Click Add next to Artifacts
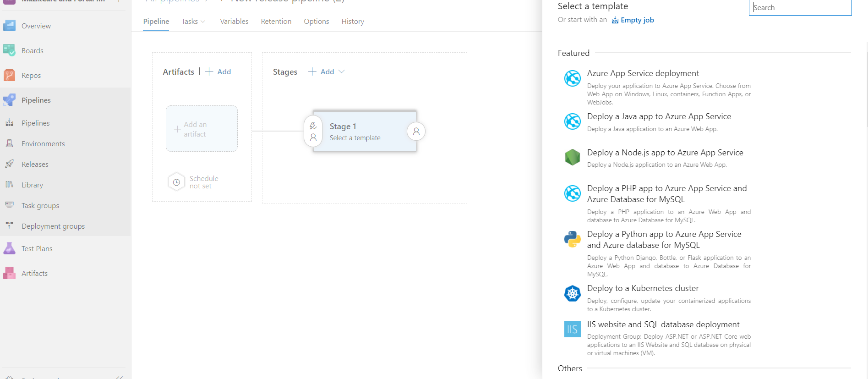Viewport: 868px width, 379px height. 218,71
